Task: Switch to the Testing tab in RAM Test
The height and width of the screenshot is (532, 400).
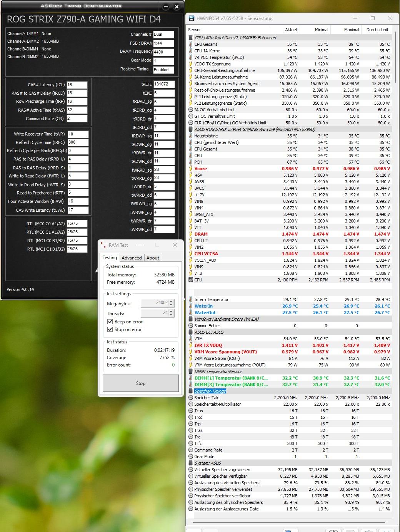Action: 110,258
